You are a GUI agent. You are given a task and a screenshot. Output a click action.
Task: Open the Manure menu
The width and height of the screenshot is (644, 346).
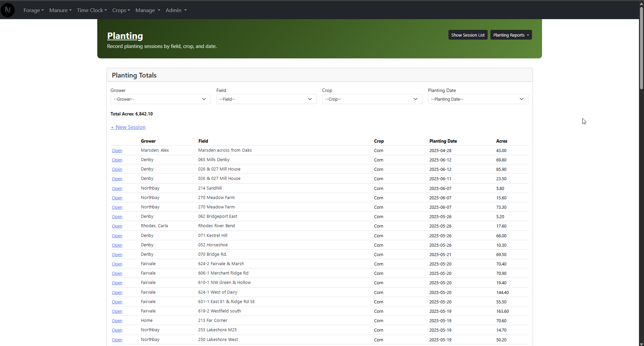pyautogui.click(x=60, y=10)
